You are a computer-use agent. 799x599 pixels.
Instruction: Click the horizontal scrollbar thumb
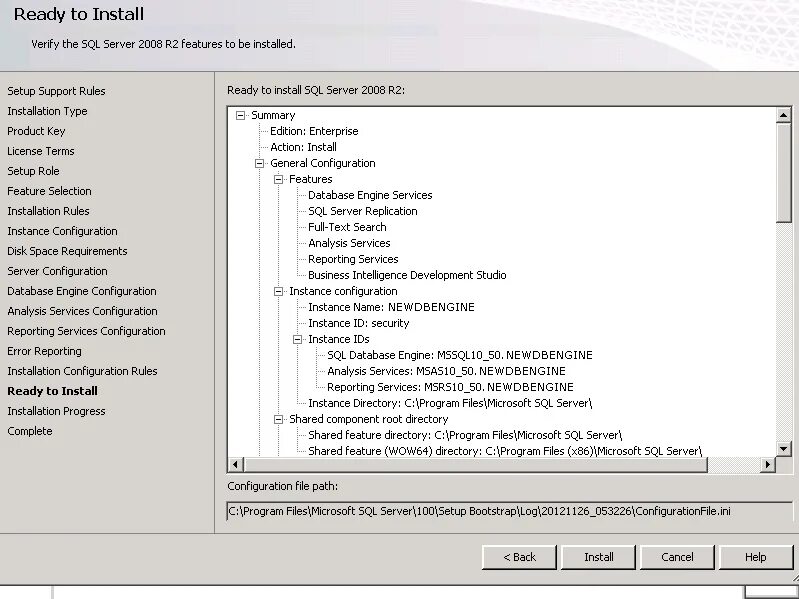click(x=475, y=464)
